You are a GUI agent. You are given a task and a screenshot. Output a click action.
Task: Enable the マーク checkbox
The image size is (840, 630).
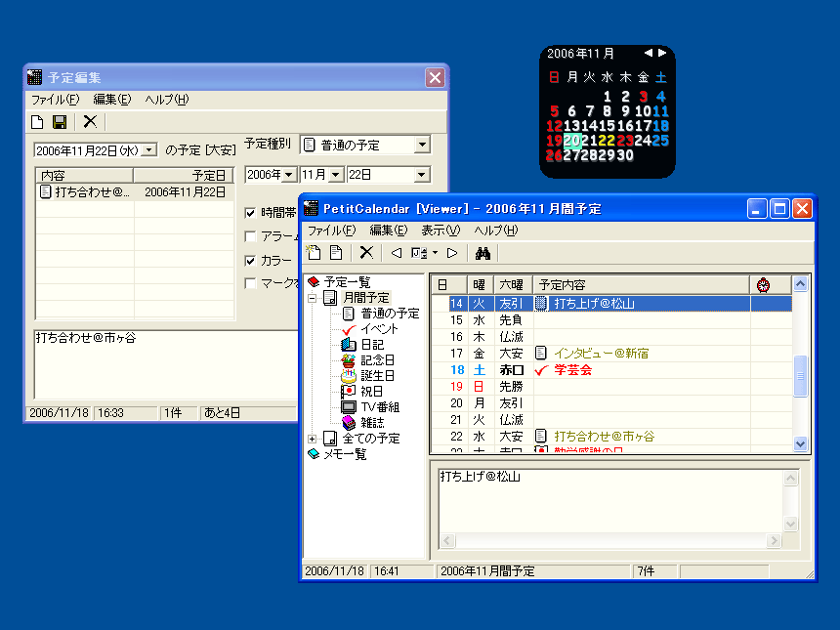[x=250, y=283]
